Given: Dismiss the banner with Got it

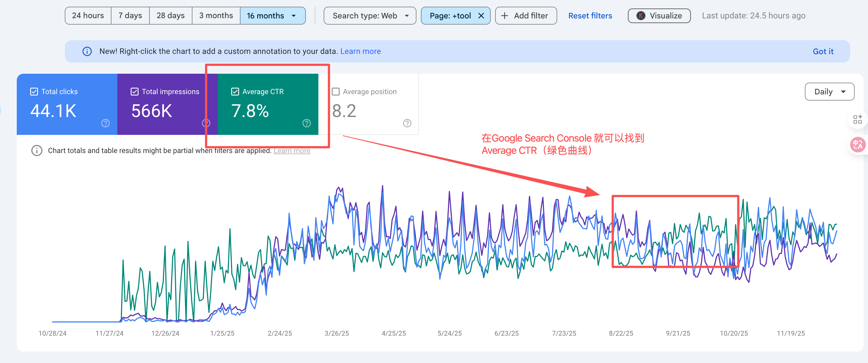Looking at the screenshot, I should point(823,51).
